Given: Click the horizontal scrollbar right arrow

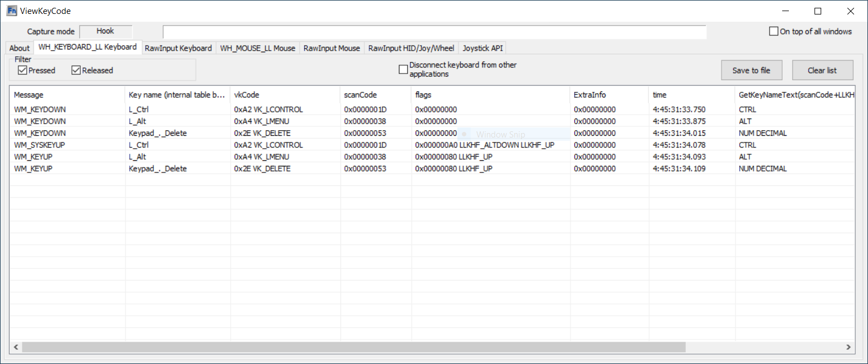Looking at the screenshot, I should tap(848, 347).
